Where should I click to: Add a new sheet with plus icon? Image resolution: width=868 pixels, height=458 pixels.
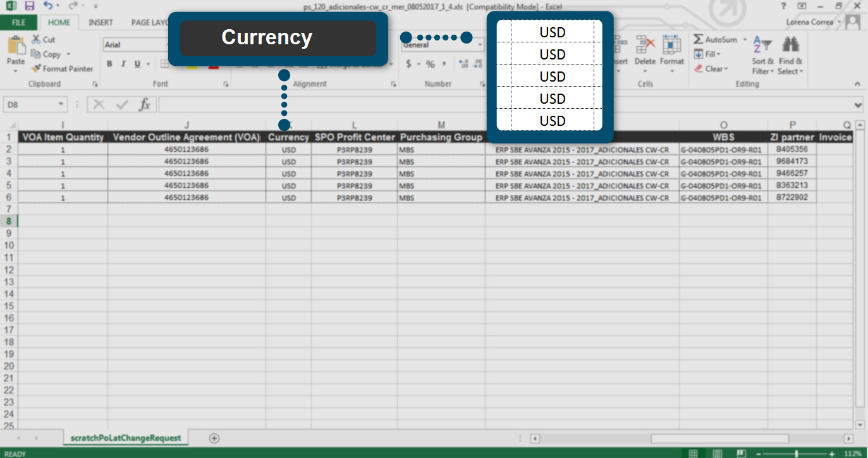click(x=214, y=438)
